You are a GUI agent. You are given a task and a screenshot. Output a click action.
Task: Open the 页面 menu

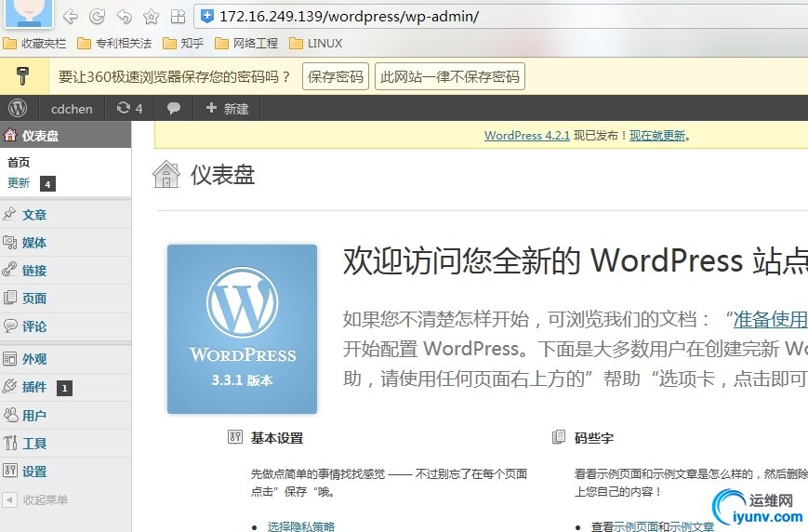pos(34,298)
